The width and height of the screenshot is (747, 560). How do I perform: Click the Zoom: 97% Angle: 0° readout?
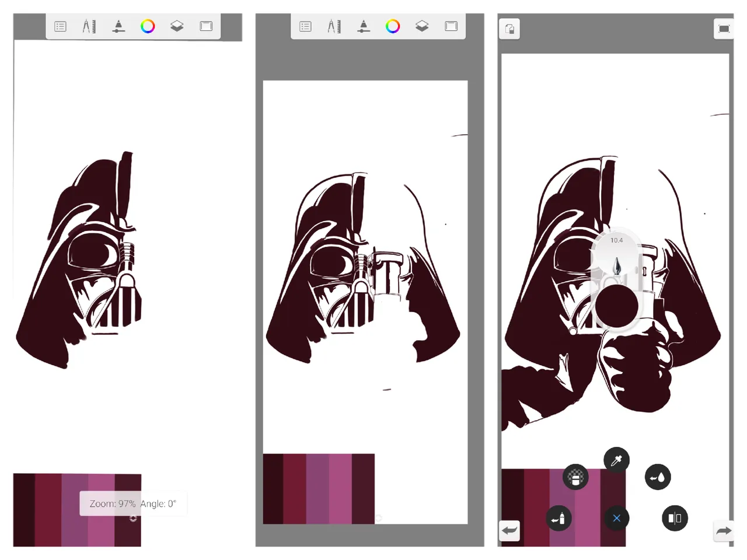(133, 503)
